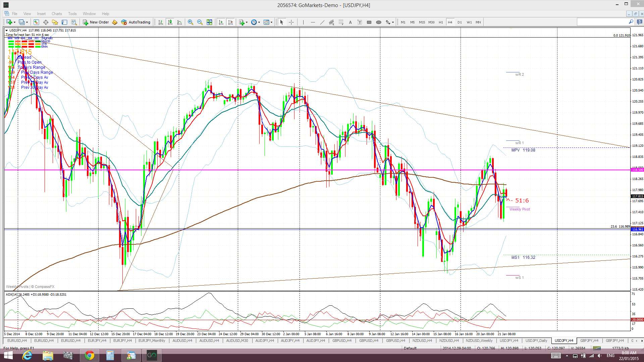Open Chrome from the Windows taskbar
The height and width of the screenshot is (362, 644).
[89, 355]
